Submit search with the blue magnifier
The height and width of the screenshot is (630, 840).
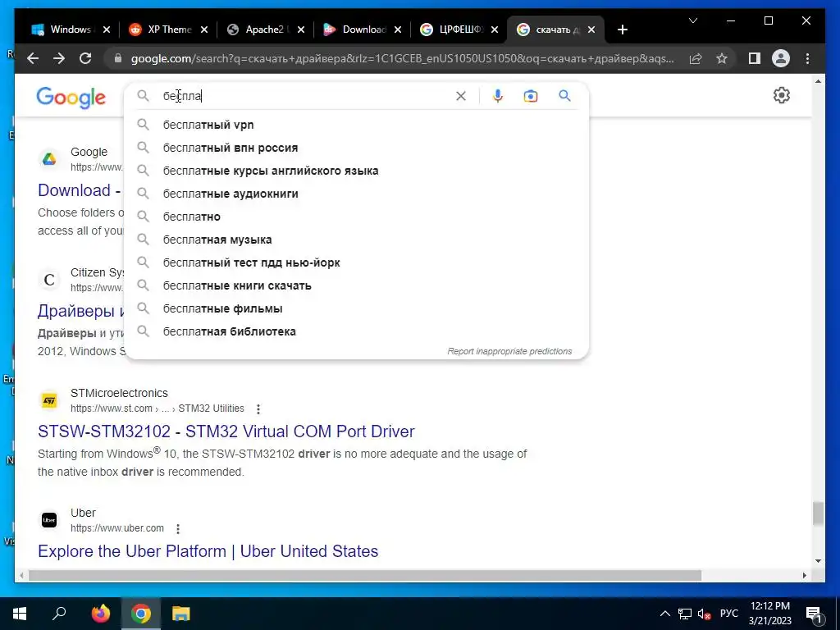coord(564,96)
